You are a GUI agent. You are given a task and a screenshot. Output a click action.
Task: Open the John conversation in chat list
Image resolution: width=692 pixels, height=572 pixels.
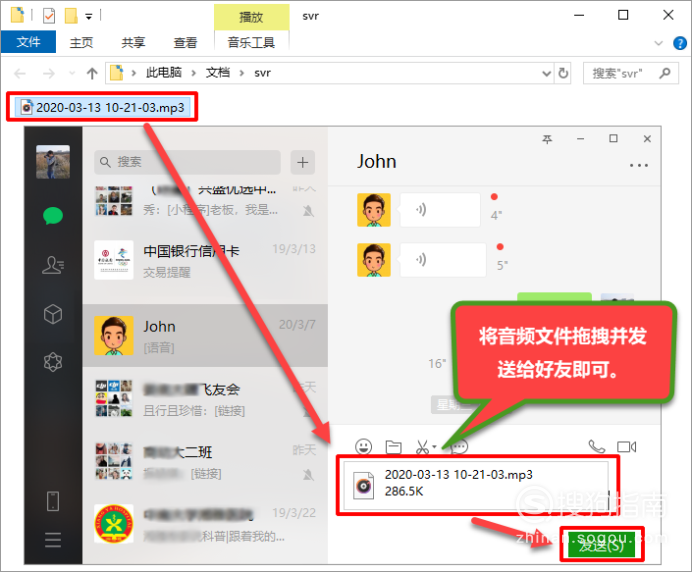coord(205,335)
